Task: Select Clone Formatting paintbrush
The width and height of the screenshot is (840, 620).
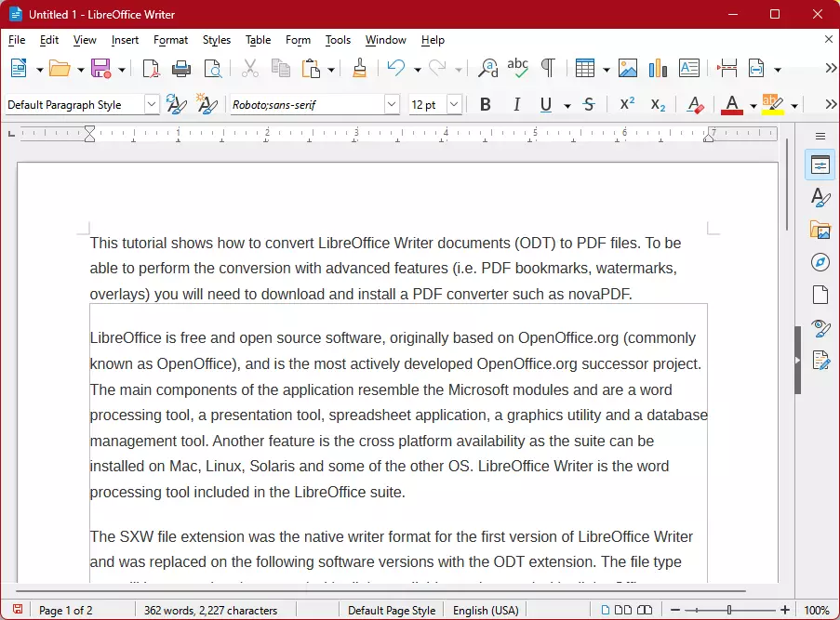Action: pyautogui.click(x=359, y=69)
